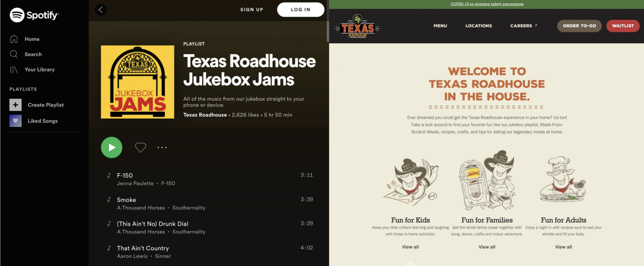Click the ORDER TO-GO button
Screen dimensions: 644x266
pos(579,26)
